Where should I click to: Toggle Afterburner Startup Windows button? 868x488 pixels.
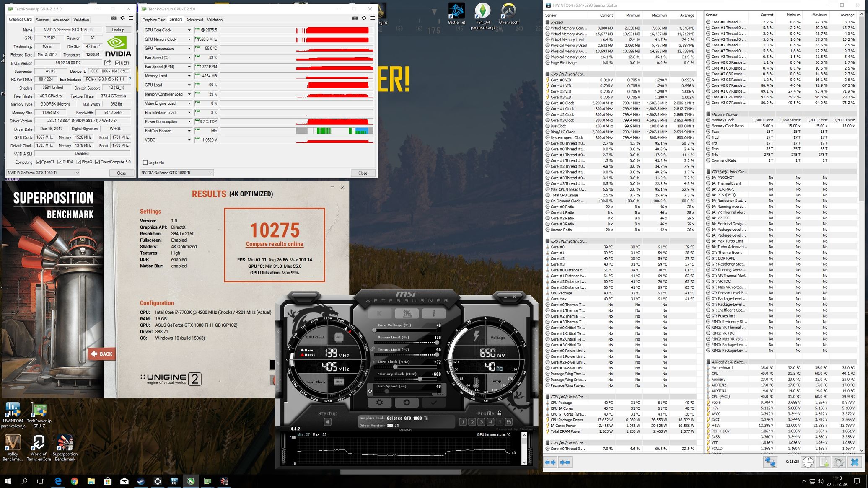[x=328, y=422]
